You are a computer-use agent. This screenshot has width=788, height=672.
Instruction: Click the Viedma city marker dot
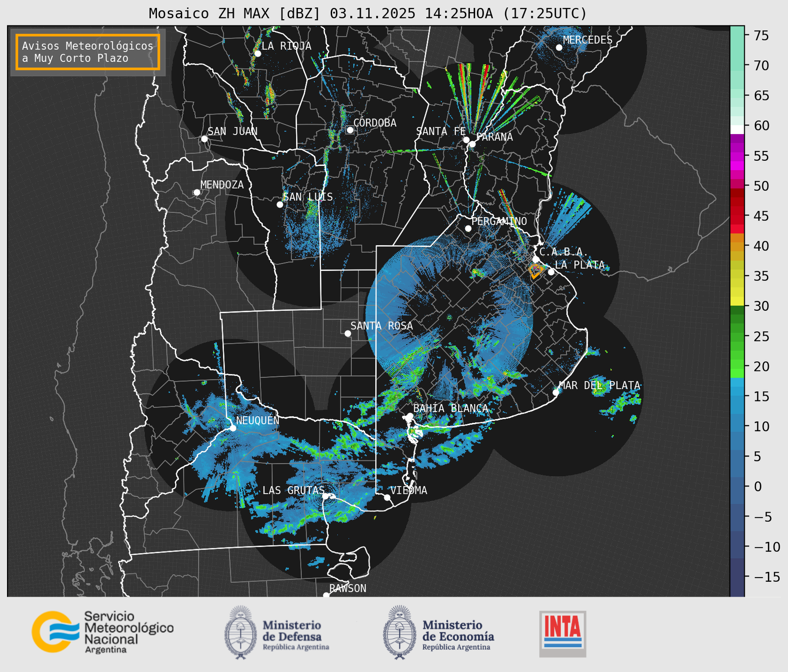click(x=387, y=497)
